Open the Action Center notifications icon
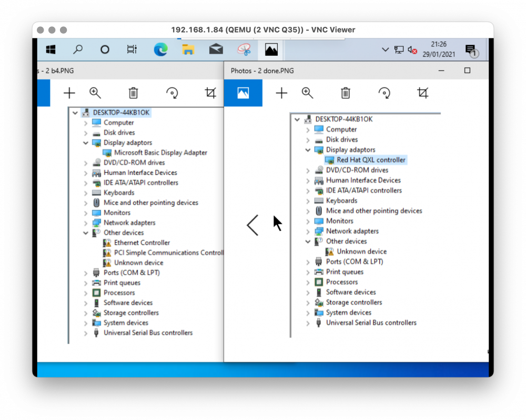 pos(471,51)
